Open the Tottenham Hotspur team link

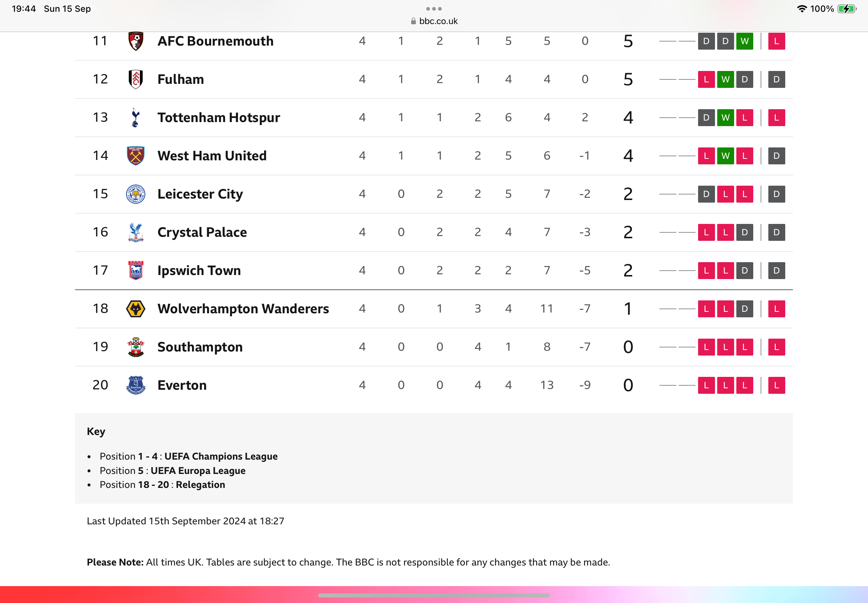click(x=219, y=118)
